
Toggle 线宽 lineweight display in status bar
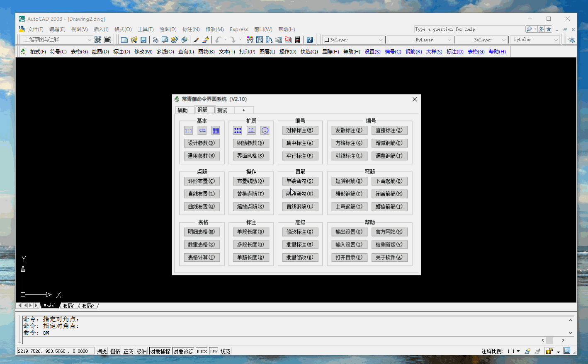[225, 351]
